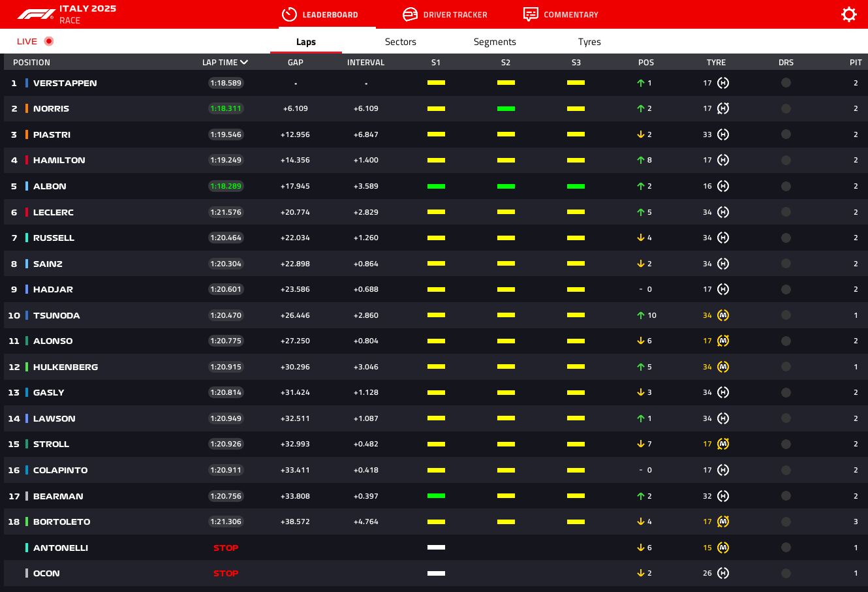The width and height of the screenshot is (868, 592).
Task: Click the PIT column header
Action: click(856, 63)
